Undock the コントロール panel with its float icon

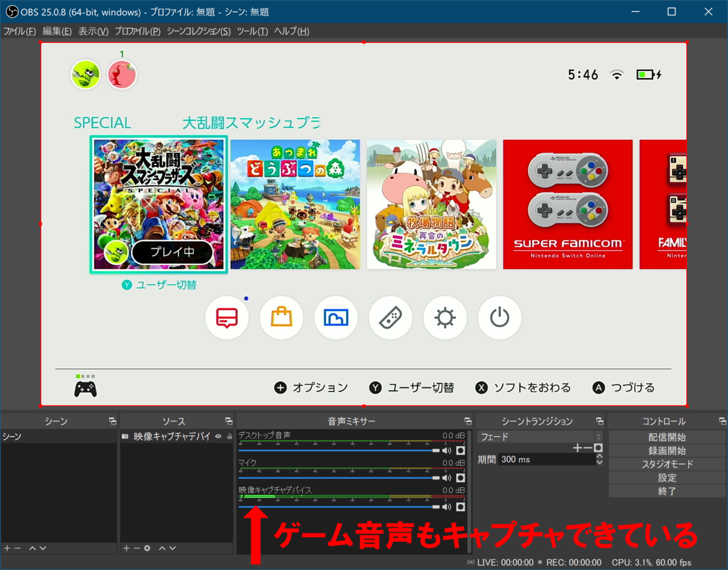(723, 421)
